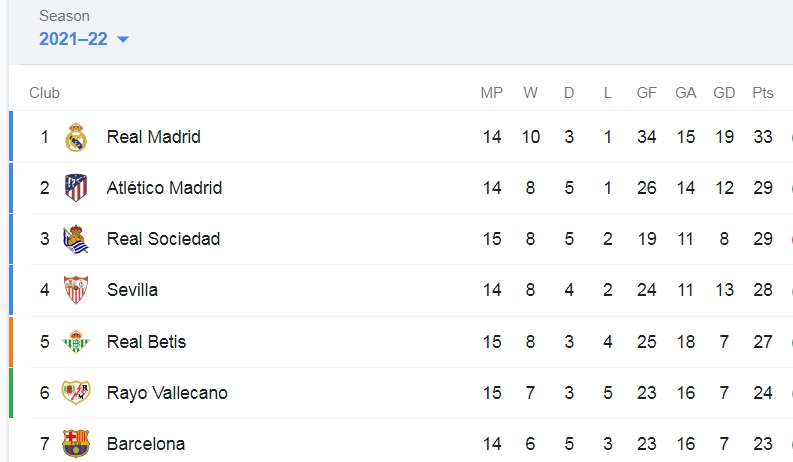This screenshot has width=793, height=462.
Task: Click the Atlético Madrid club crest
Action: pyautogui.click(x=76, y=188)
